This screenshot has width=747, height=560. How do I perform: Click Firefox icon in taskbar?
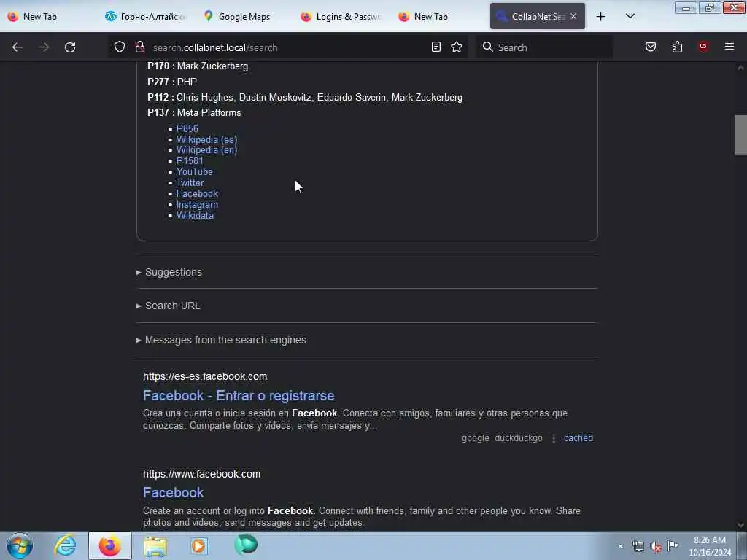[x=110, y=545]
